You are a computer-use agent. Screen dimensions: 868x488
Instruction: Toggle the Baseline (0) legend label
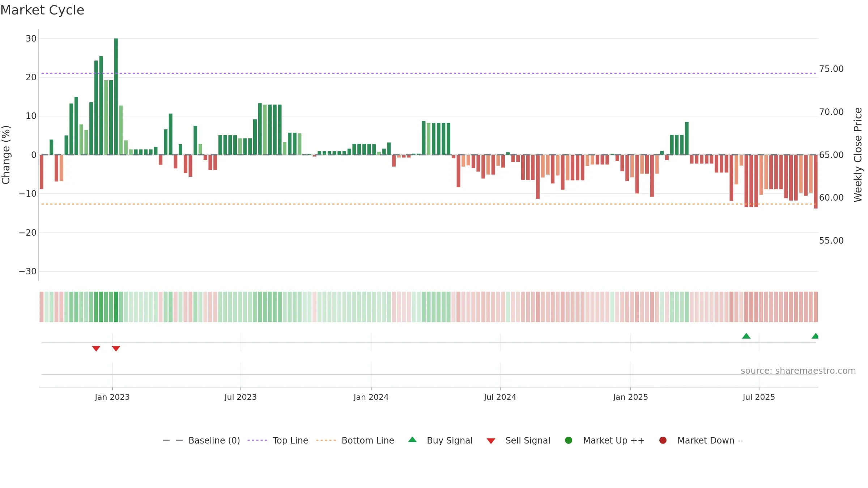(x=214, y=441)
